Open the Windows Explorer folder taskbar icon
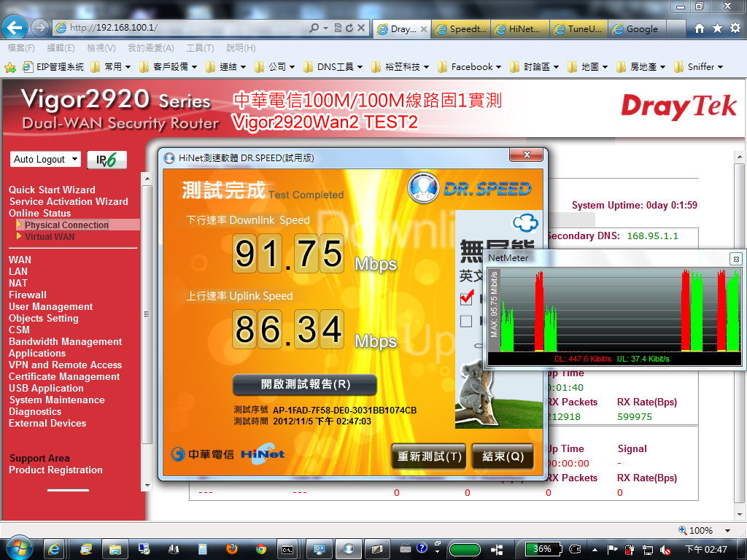Screen dimensions: 747x560 [115, 549]
